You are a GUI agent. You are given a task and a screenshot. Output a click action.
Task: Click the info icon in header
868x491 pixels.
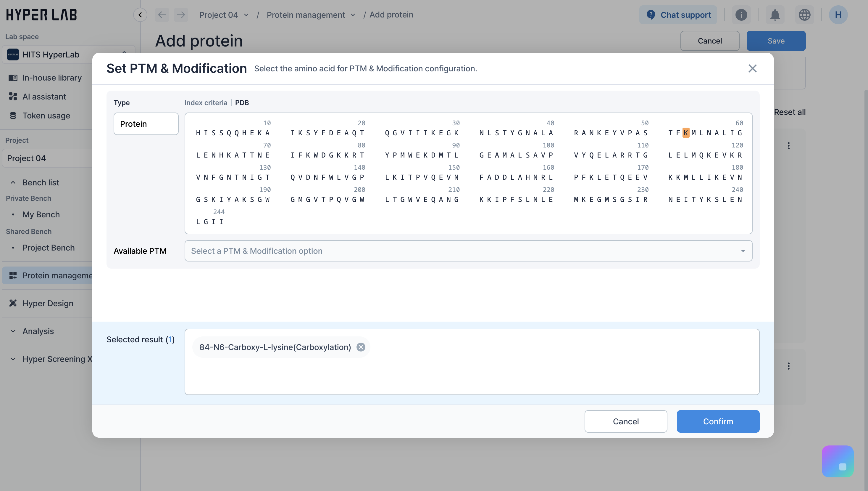point(741,15)
